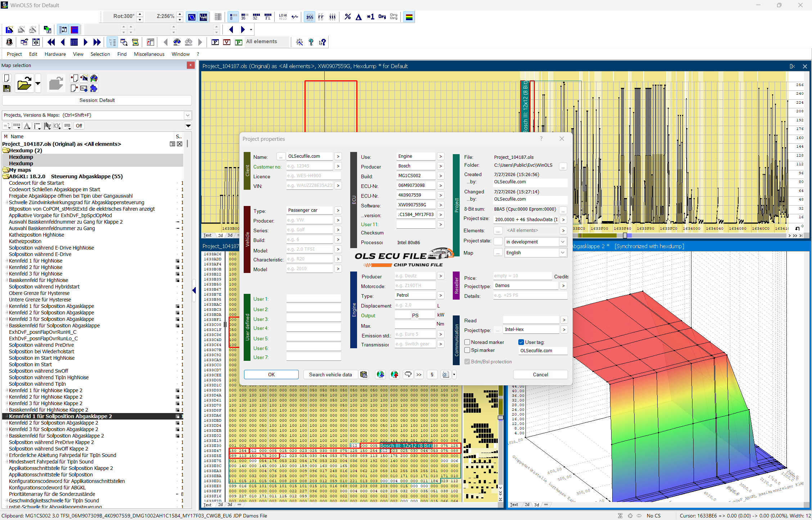Click the paragraph § button
This screenshot has width=812, height=520.
432,375
